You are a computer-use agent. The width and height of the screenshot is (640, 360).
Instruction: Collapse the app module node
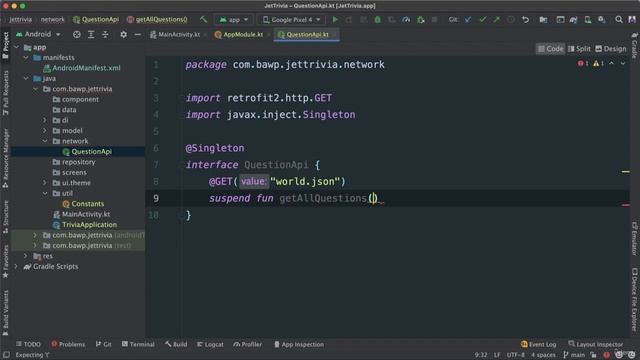coord(16,47)
